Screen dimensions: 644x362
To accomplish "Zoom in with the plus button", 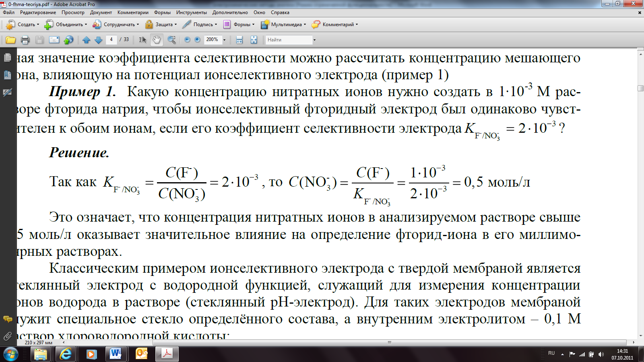I will (x=197, y=40).
